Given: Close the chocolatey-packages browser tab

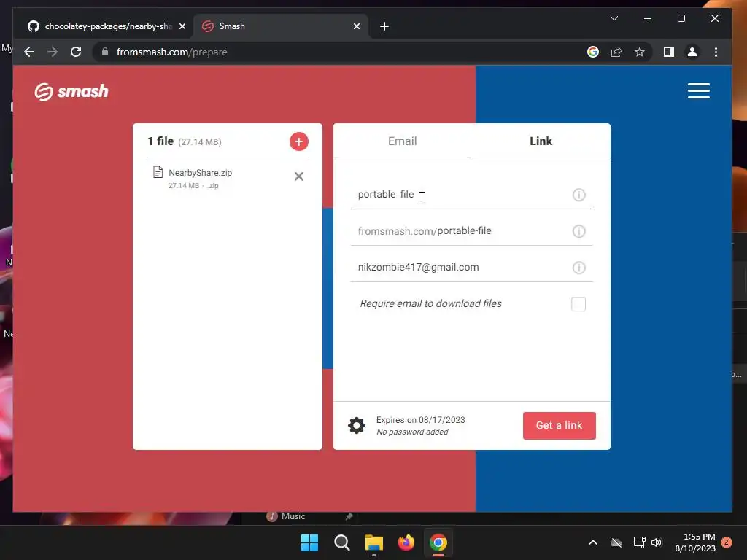Looking at the screenshot, I should coord(182,26).
